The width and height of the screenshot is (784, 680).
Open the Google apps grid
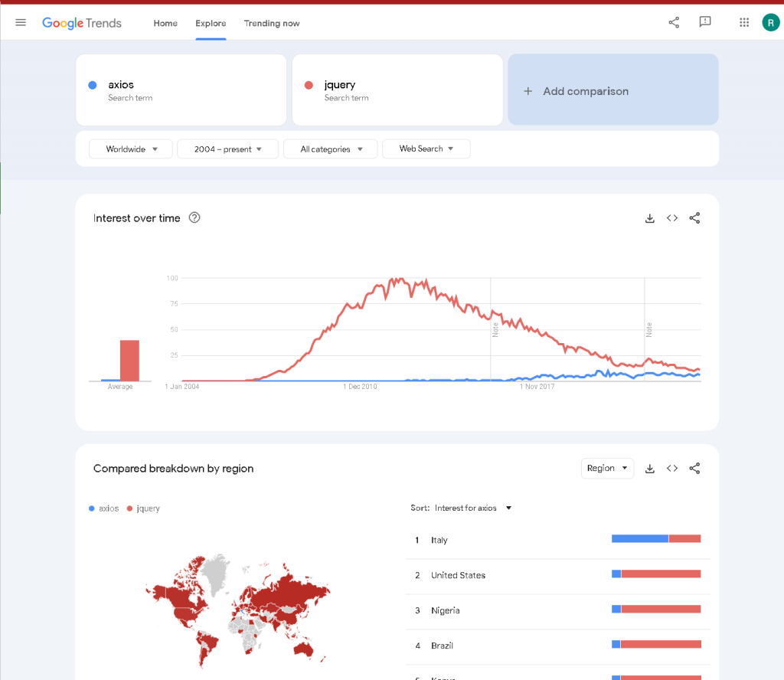tap(744, 22)
